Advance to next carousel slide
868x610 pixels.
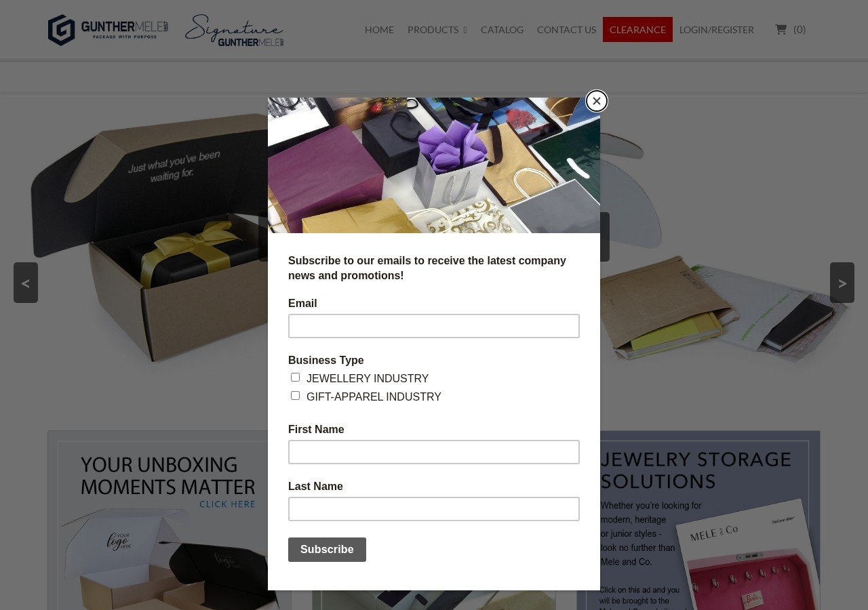click(842, 283)
